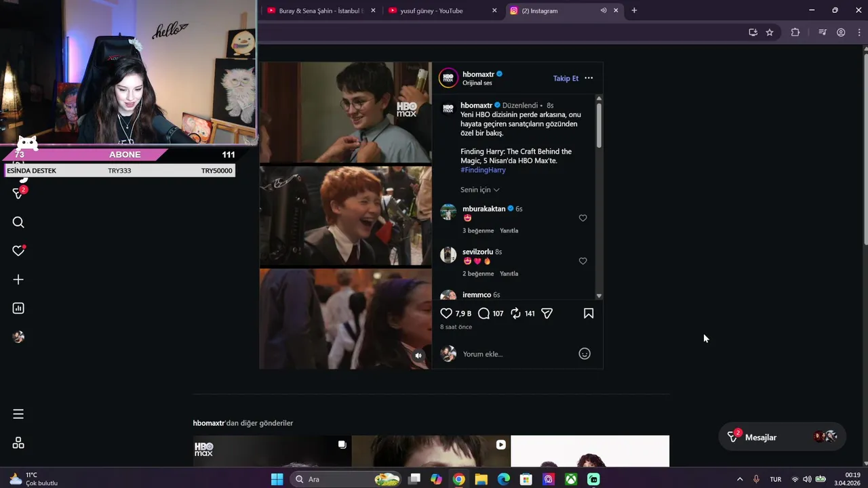Bookmark this page with star icon
868x488 pixels.
coord(770,33)
